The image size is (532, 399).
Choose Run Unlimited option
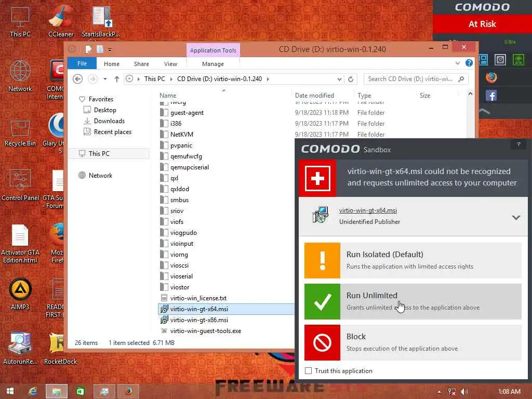[413, 301]
